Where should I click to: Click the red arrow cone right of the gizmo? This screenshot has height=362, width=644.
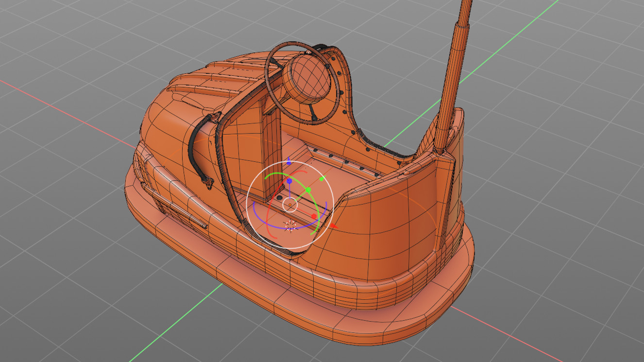[x=333, y=225]
